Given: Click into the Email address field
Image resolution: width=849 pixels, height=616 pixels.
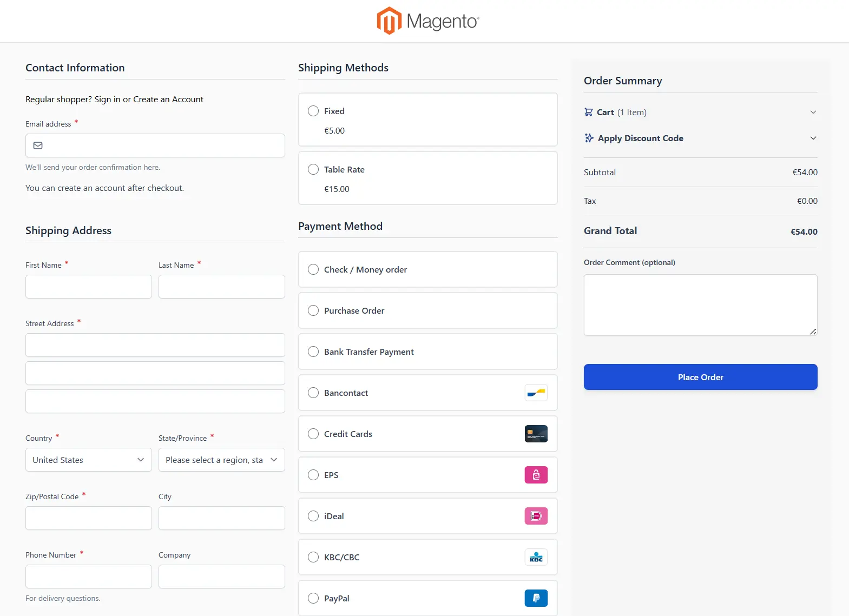Looking at the screenshot, I should coord(162,145).
